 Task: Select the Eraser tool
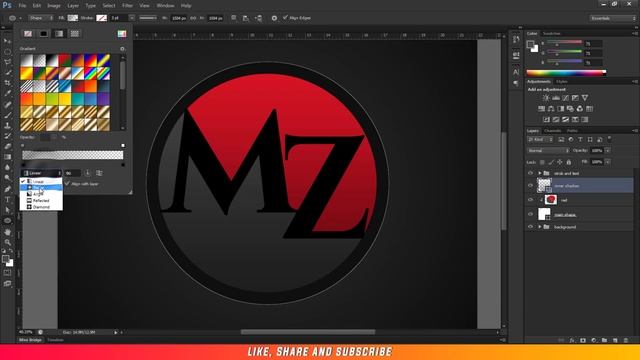(x=7, y=146)
